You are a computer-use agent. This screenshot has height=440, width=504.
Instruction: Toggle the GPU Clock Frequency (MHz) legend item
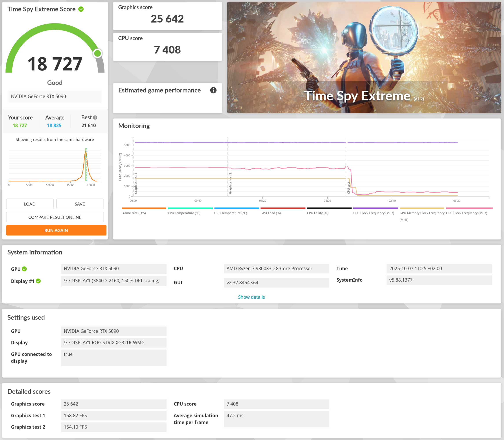[466, 213]
